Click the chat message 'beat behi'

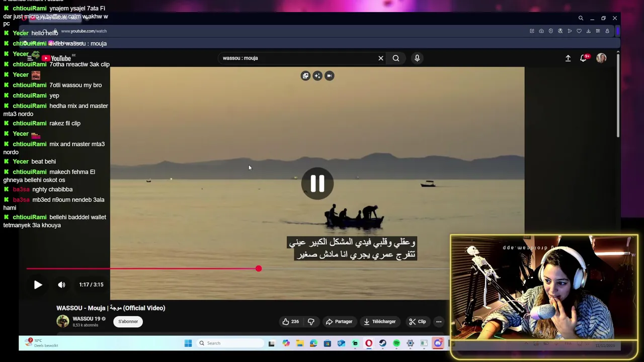[44, 161]
